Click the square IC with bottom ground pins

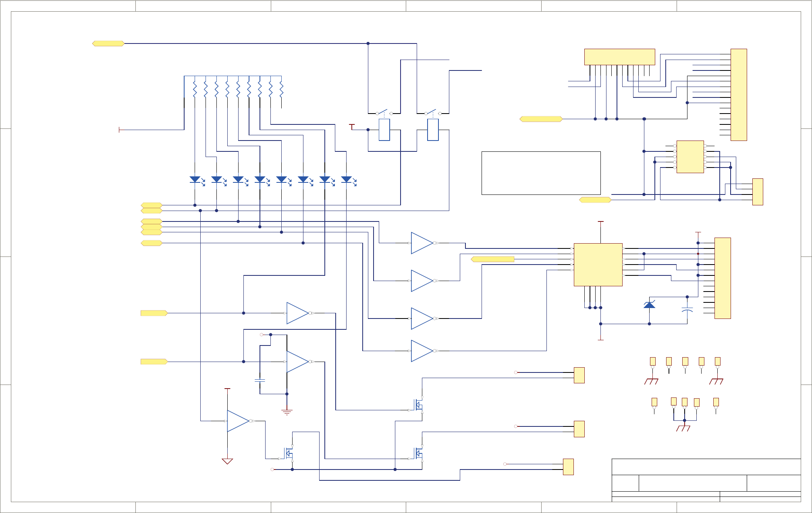tap(598, 265)
